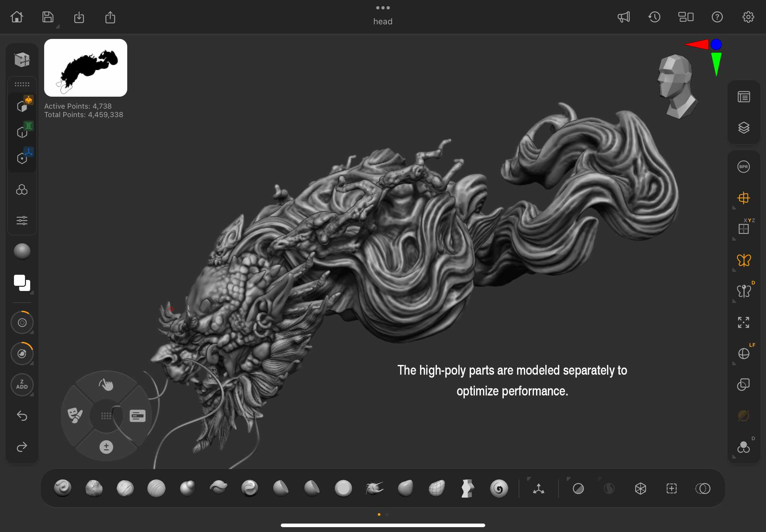Open the Undo History clock
The height and width of the screenshot is (532, 766).
click(654, 17)
